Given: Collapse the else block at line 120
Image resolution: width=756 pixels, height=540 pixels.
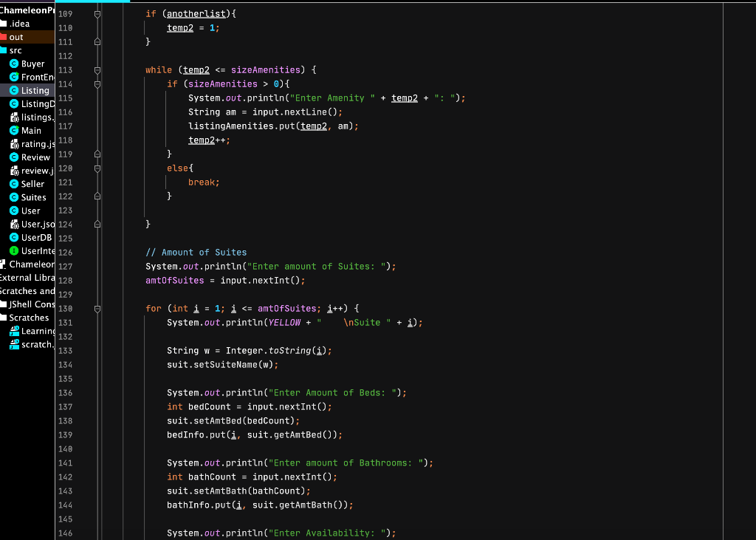Looking at the screenshot, I should pos(97,168).
